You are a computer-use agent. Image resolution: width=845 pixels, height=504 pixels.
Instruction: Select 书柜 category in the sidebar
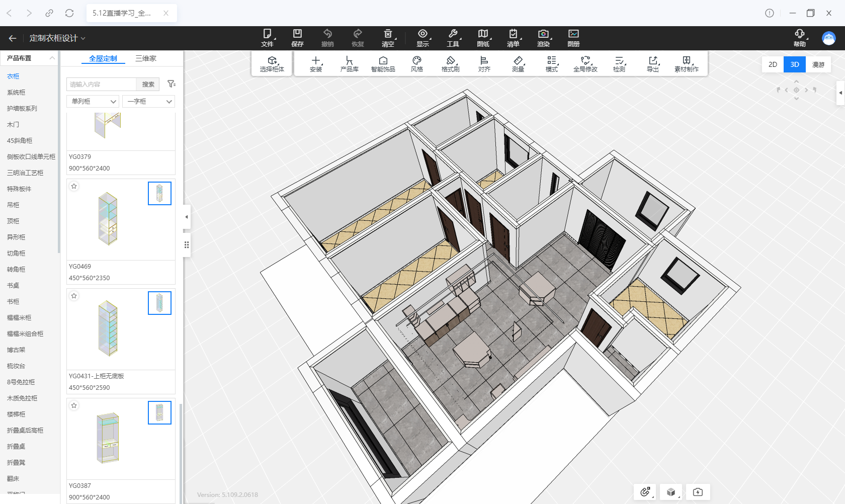[13, 302]
